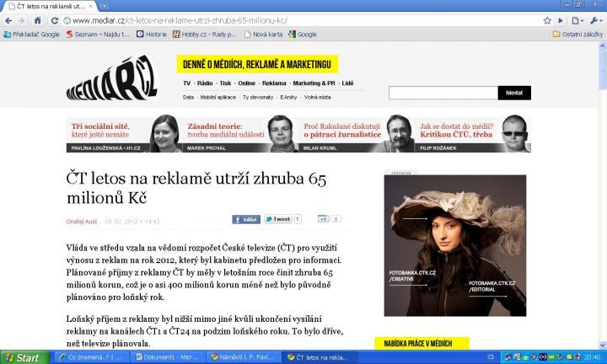Click the article headline ČT letos na reklamě

[x=196, y=188]
